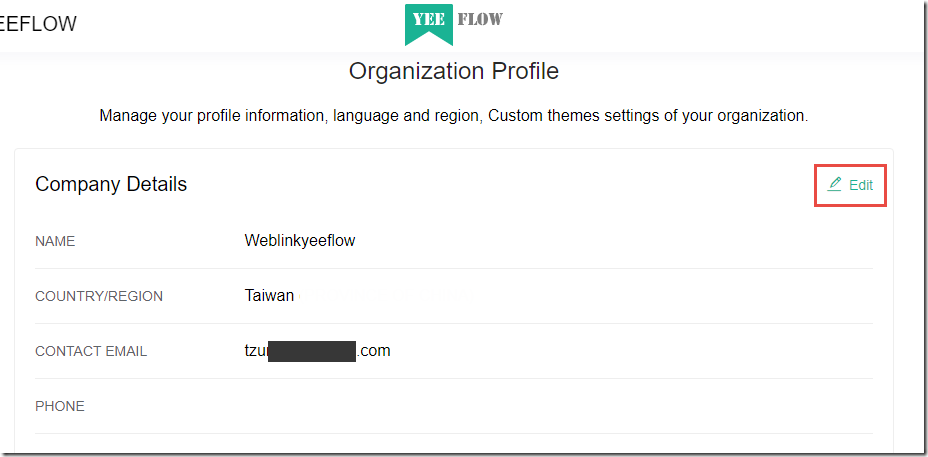The width and height of the screenshot is (928, 457).
Task: Select the Taiwan country value
Action: [x=269, y=295]
